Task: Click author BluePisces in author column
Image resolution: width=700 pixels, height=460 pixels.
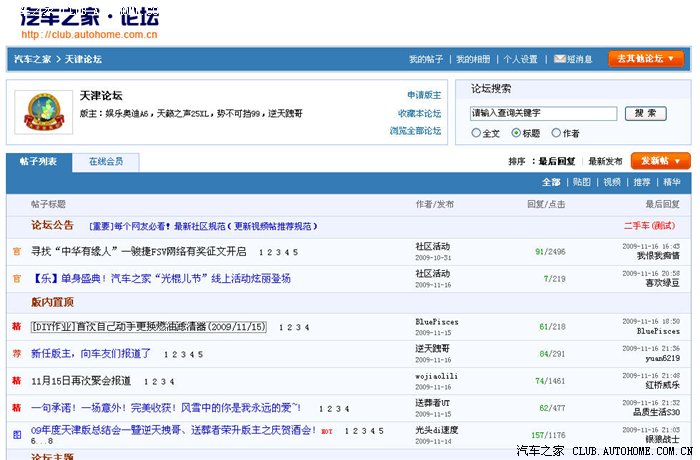Action: coord(437,322)
